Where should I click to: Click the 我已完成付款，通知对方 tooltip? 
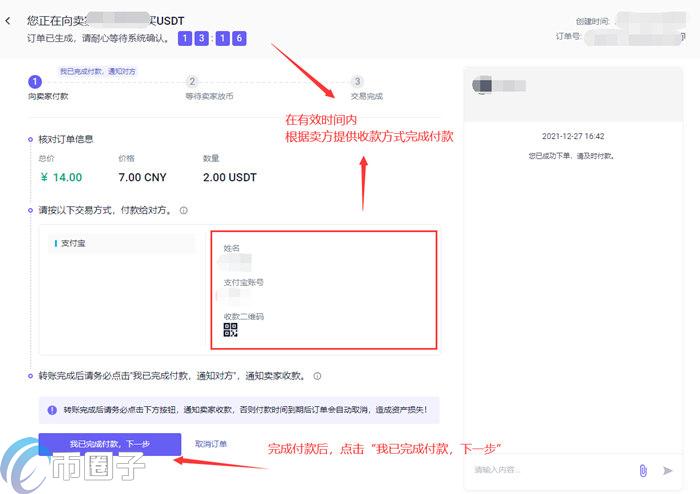98,71
